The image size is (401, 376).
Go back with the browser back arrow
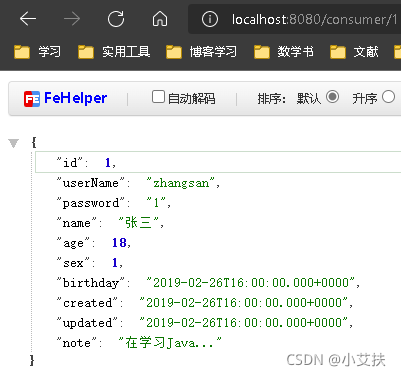(x=28, y=19)
